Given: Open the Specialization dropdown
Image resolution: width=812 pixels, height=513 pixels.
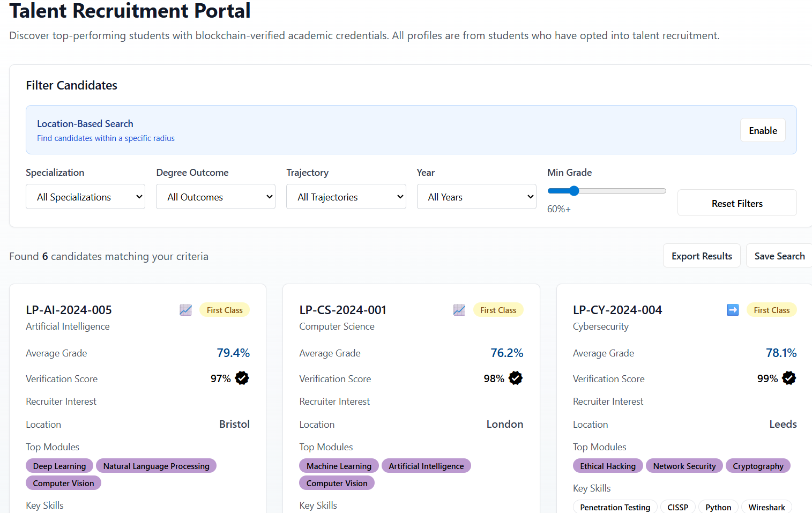Looking at the screenshot, I should coord(85,197).
